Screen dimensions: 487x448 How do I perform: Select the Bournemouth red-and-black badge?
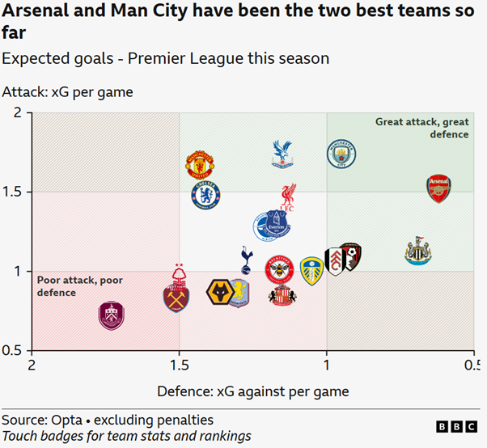(x=349, y=256)
